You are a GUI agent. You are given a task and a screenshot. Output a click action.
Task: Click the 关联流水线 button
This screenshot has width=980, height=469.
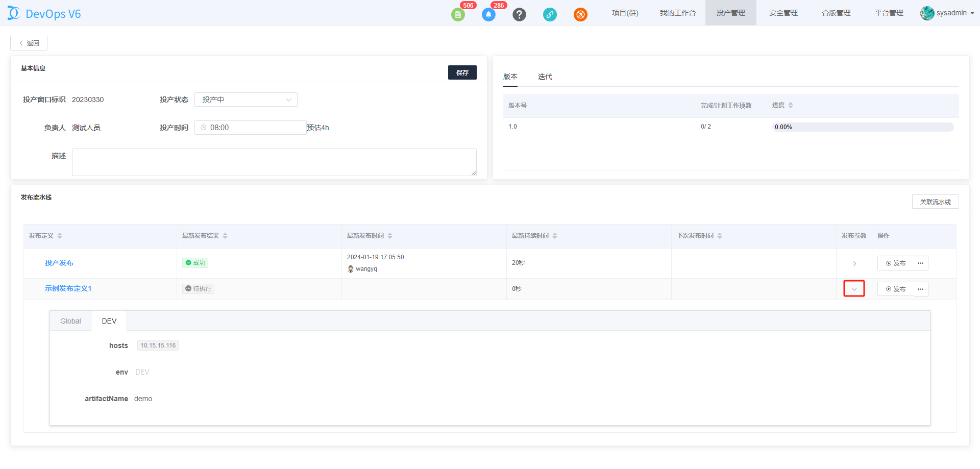point(935,202)
